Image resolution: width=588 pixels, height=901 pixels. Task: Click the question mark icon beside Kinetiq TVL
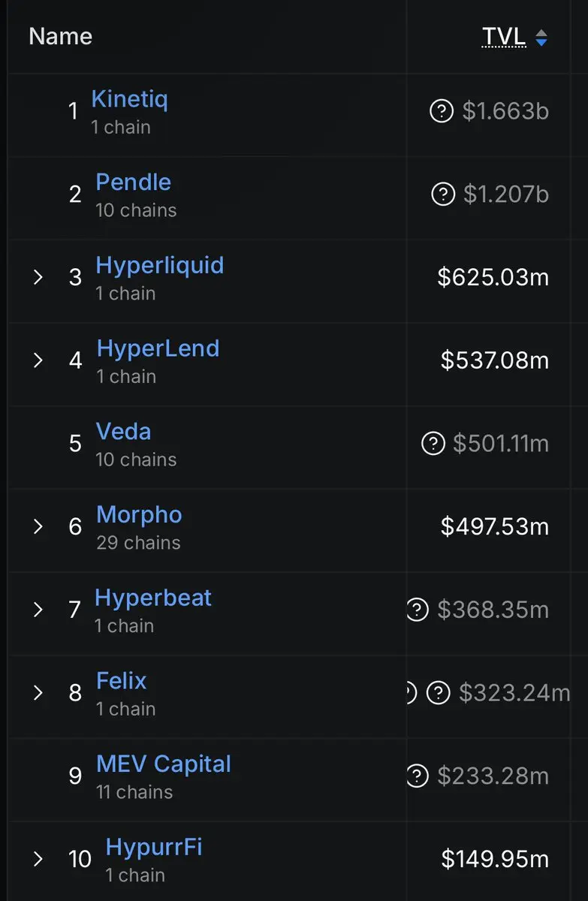442,112
